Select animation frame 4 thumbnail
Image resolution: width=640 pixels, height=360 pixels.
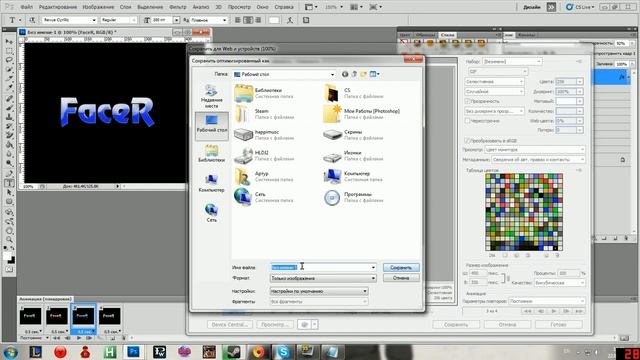coord(109,316)
